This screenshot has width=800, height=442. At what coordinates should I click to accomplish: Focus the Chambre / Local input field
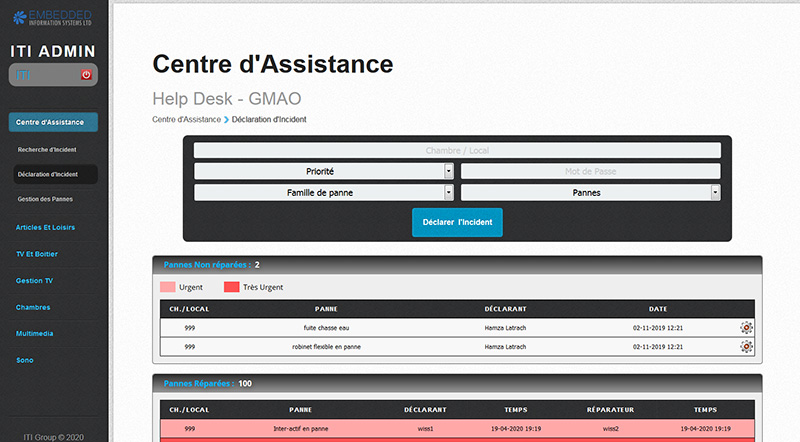[457, 150]
